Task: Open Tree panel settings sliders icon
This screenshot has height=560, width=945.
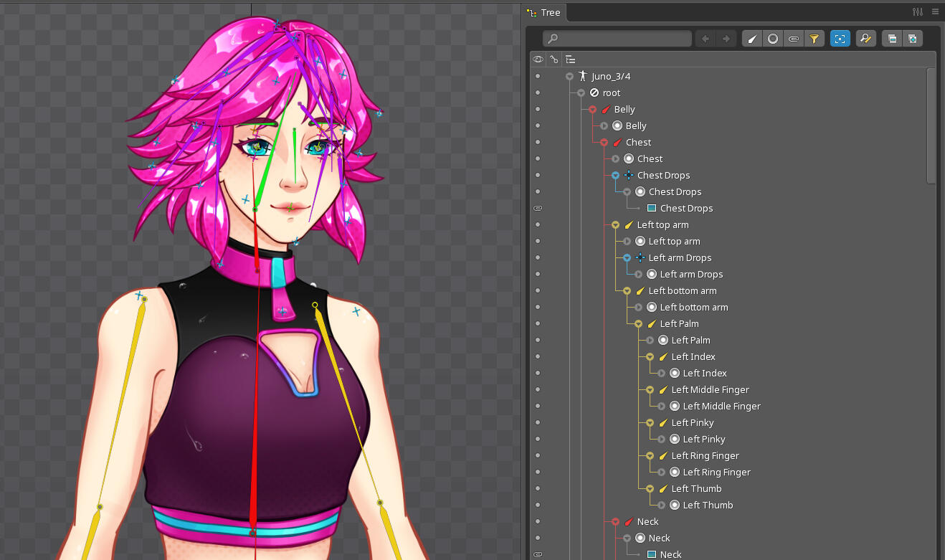Action: 918,12
